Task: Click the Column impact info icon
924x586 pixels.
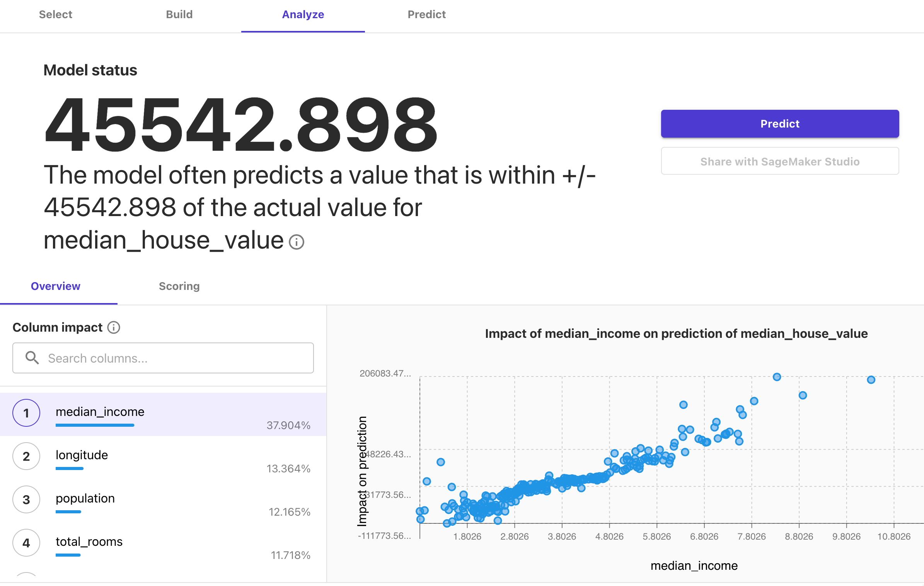Action: tap(114, 327)
